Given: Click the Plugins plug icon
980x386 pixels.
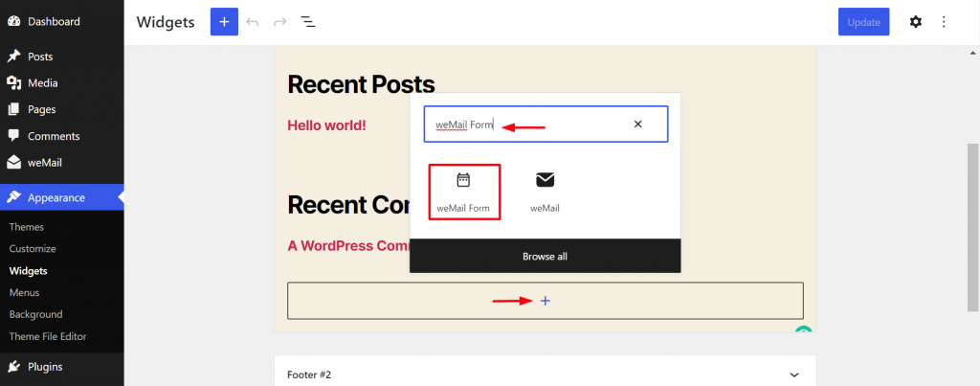Looking at the screenshot, I should click(13, 367).
